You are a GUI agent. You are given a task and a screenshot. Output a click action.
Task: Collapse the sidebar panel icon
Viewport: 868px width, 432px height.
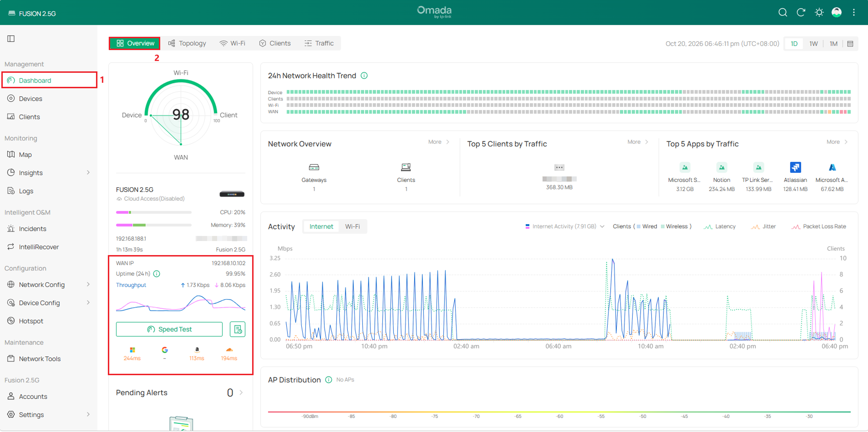[x=11, y=39]
